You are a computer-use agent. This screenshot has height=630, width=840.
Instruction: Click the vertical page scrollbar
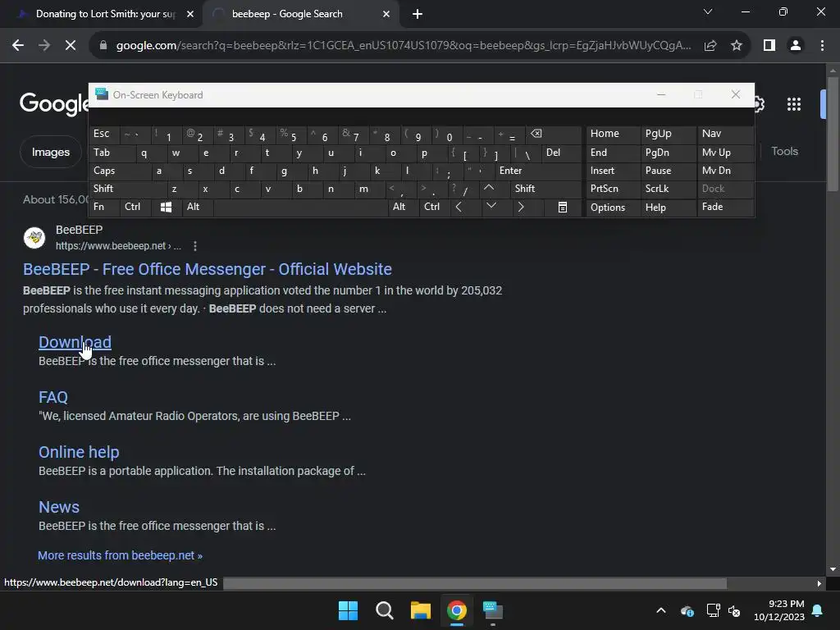(x=833, y=134)
